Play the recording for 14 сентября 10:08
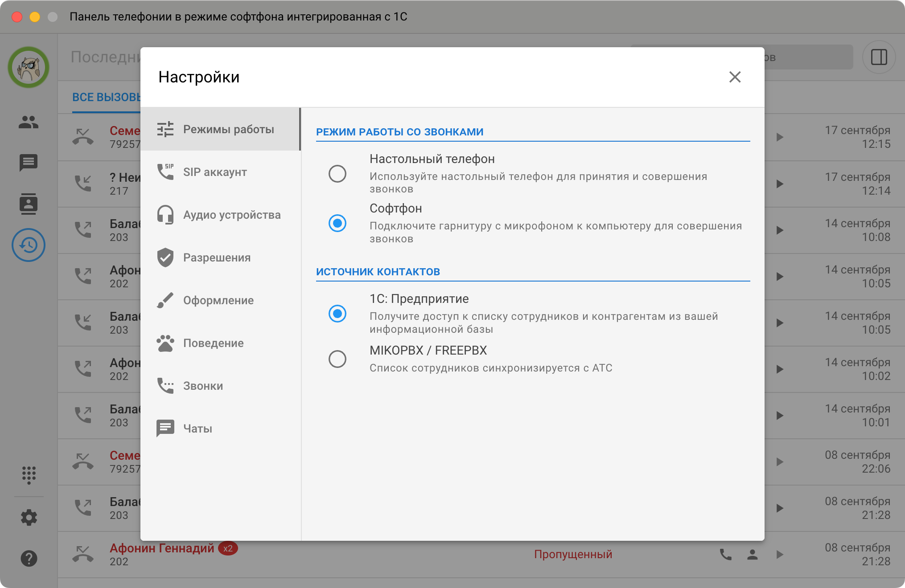 pyautogui.click(x=780, y=230)
